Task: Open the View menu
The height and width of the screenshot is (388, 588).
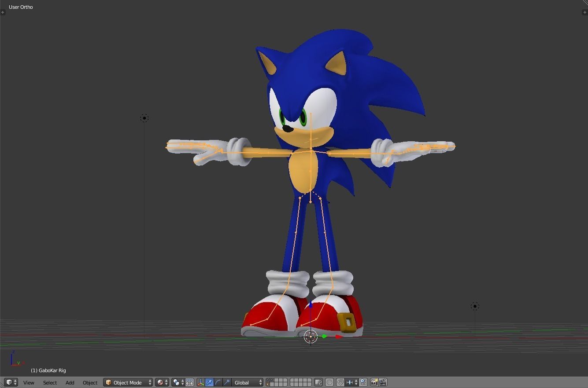Action: pos(29,383)
